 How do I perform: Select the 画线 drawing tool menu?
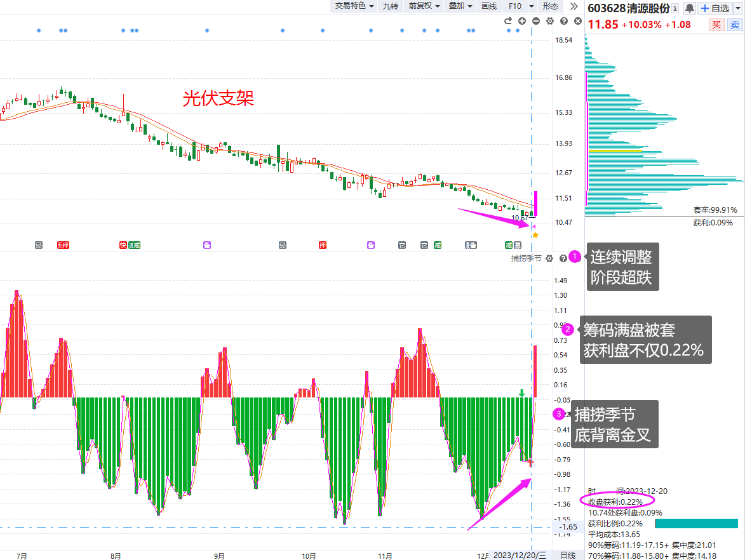489,6
